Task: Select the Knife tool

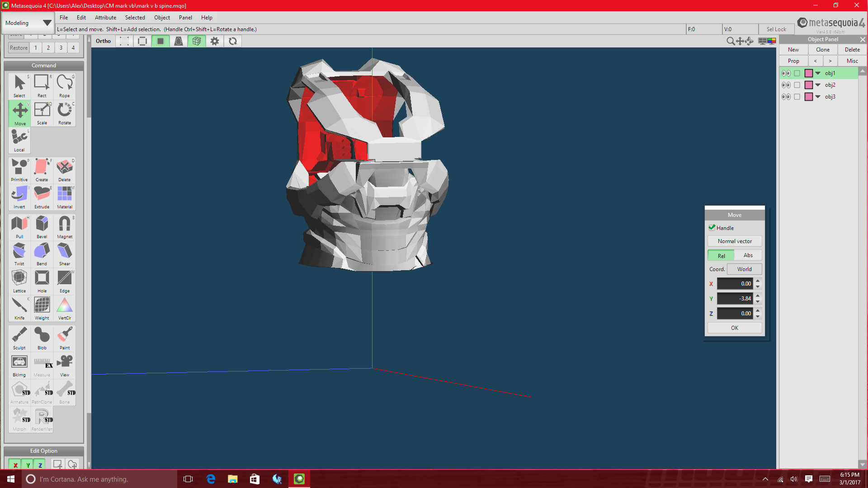Action: tap(19, 308)
